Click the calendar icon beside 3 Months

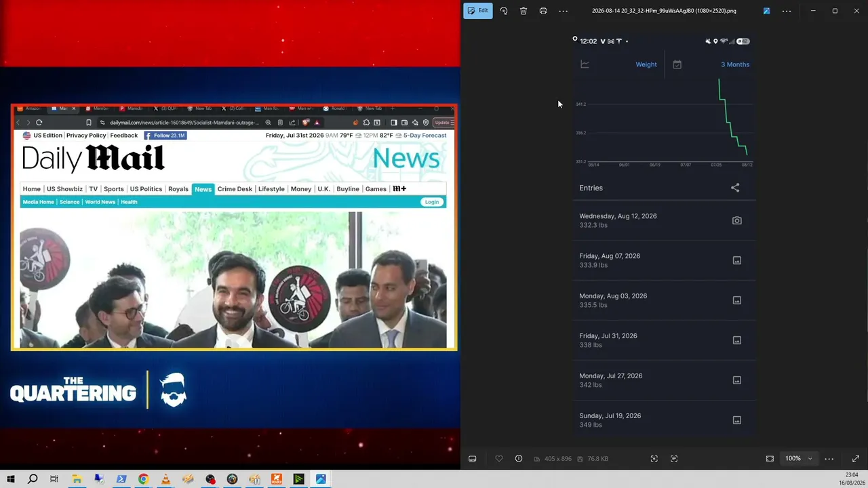677,64
